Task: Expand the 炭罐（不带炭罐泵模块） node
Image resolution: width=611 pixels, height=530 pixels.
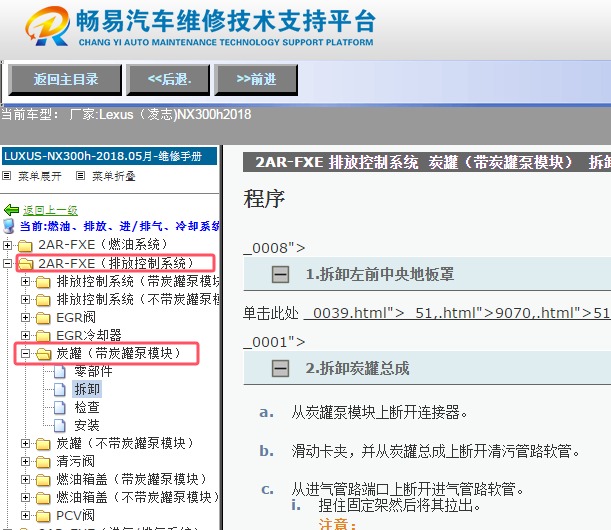Action: [25, 443]
